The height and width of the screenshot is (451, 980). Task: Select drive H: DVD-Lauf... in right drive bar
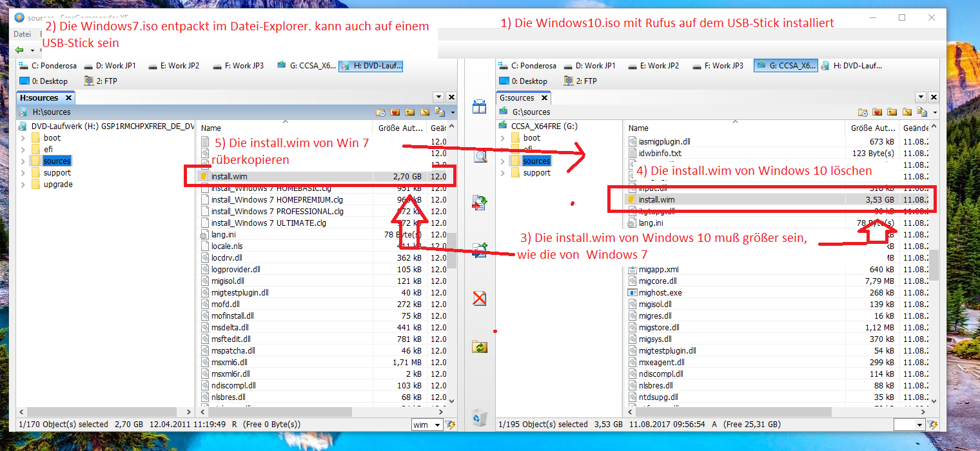[x=851, y=65]
